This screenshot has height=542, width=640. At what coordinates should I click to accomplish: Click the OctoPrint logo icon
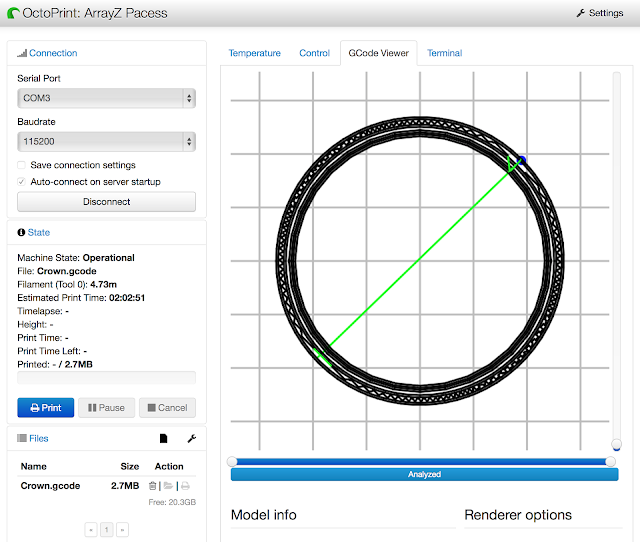(13, 13)
